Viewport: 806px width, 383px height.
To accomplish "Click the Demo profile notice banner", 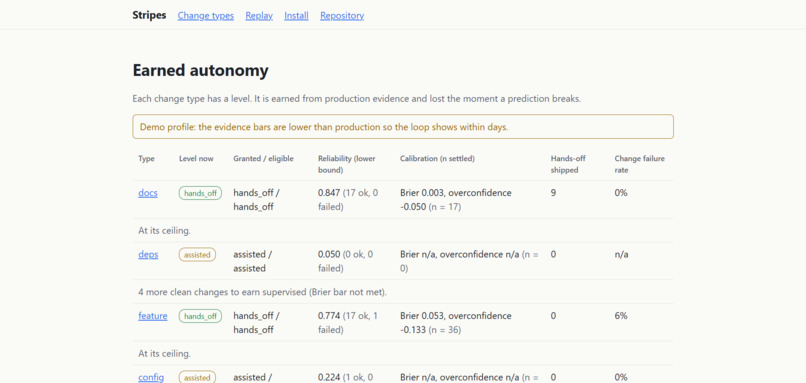I will click(403, 126).
